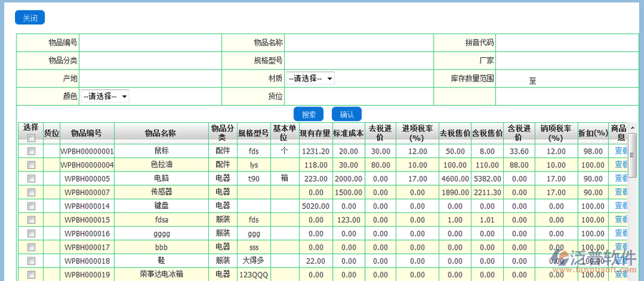The image size is (644, 281).
Task: Click the 搜索 button
Action: click(x=308, y=114)
